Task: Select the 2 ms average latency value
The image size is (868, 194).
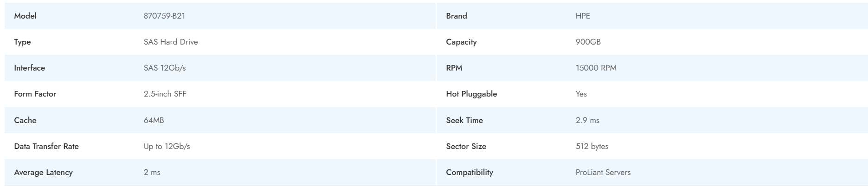Action: tap(152, 172)
